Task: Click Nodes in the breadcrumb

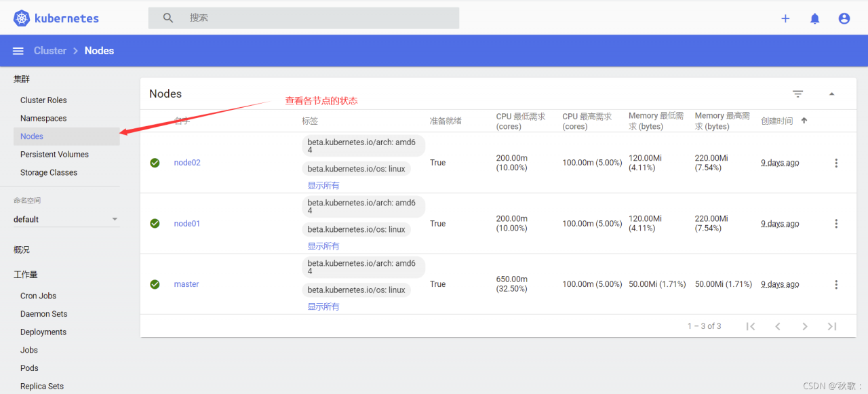Action: [99, 51]
